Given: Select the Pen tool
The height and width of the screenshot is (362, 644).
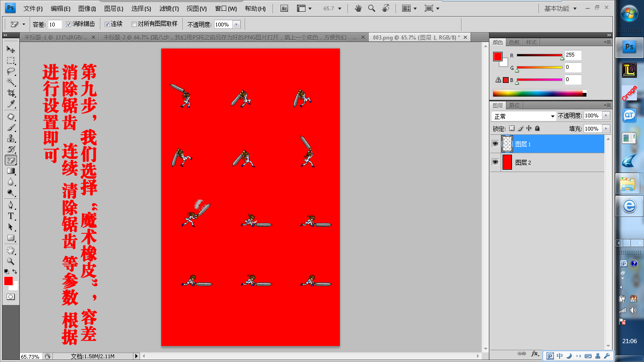Looking at the screenshot, I should click(10, 205).
